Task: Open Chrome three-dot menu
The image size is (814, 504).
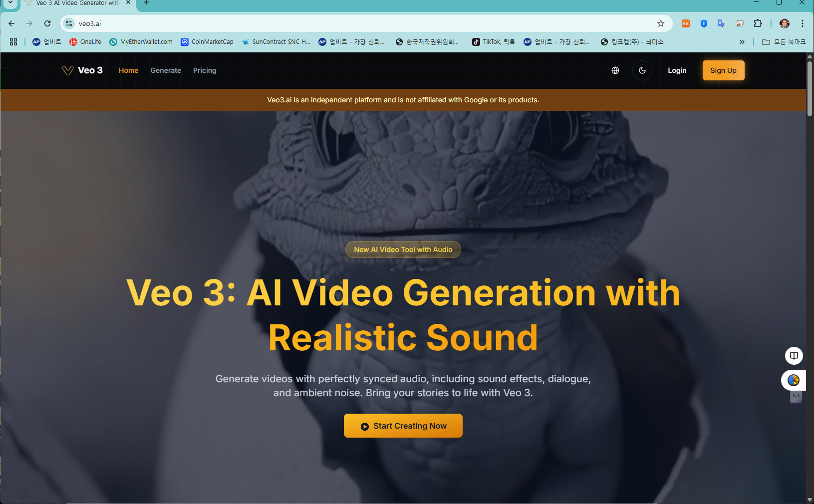Action: 803,23
